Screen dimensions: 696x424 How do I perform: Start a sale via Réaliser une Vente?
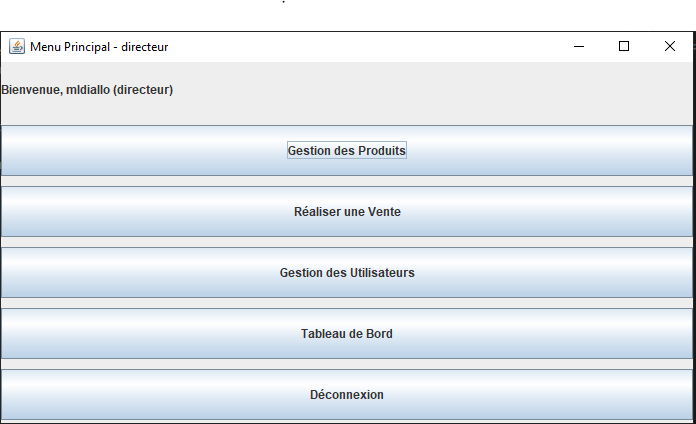(347, 211)
